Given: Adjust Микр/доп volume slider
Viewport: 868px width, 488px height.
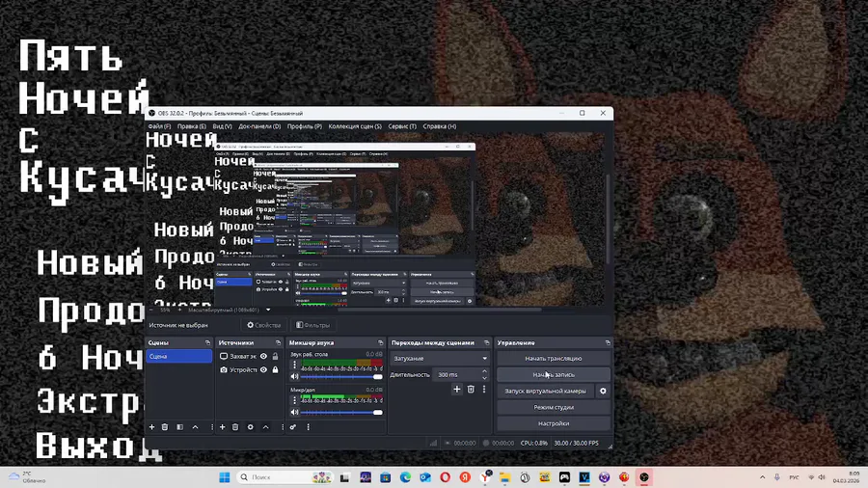Looking at the screenshot, I should click(x=341, y=412).
